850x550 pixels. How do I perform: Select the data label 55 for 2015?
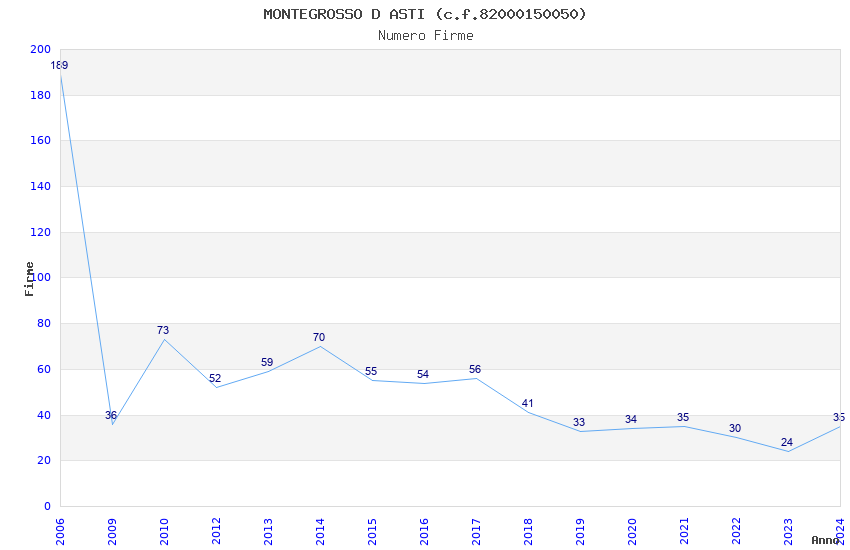click(371, 371)
